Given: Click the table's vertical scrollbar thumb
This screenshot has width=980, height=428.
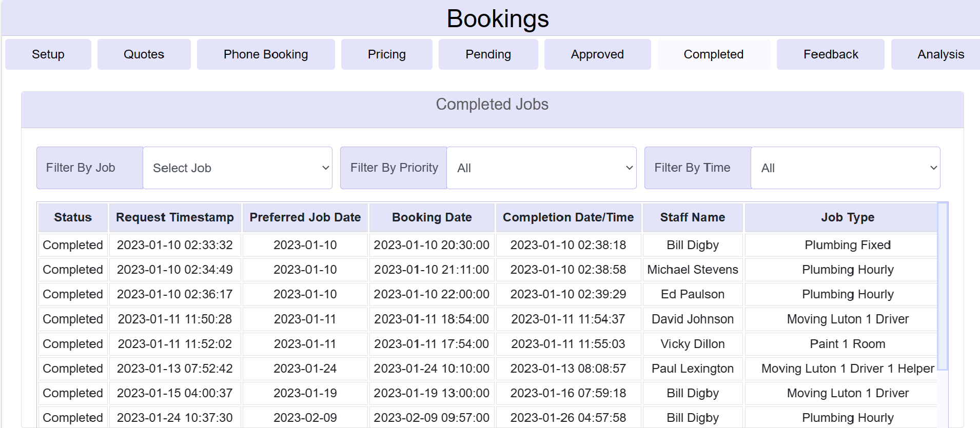Looking at the screenshot, I should [943, 286].
